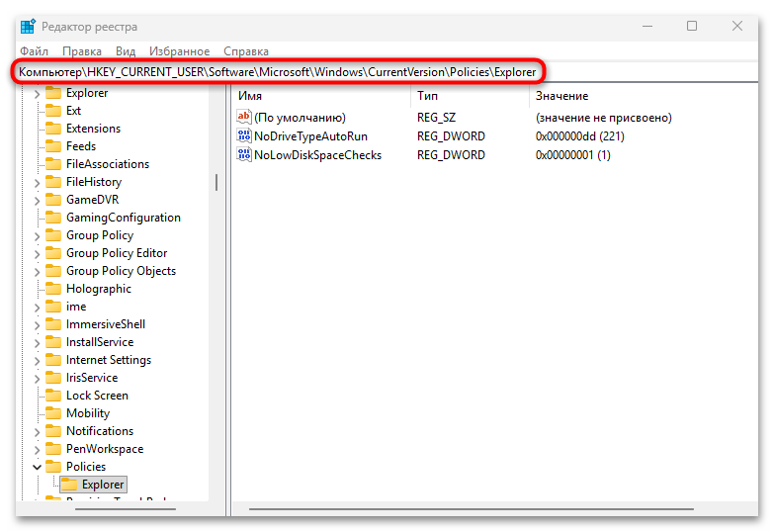Viewport: 774px width, 532px height.
Task: Expand the Group Policy Objects node
Action: (x=37, y=272)
